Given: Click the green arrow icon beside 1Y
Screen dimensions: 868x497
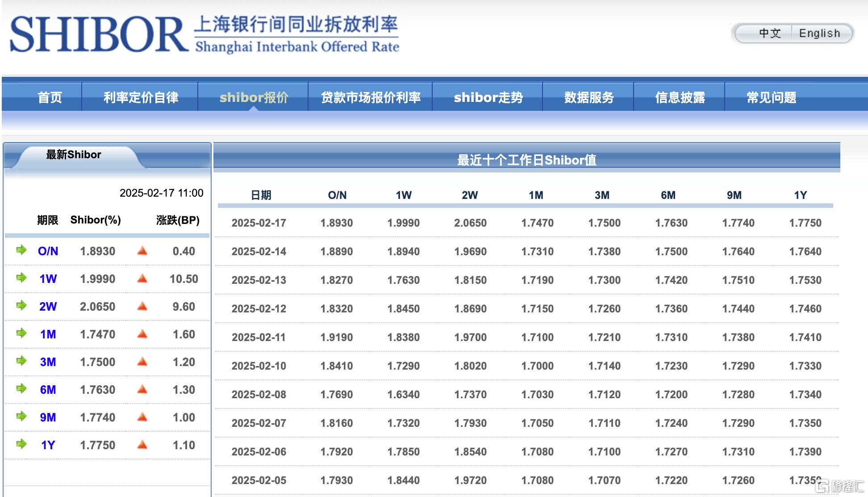Looking at the screenshot, I should (21, 444).
